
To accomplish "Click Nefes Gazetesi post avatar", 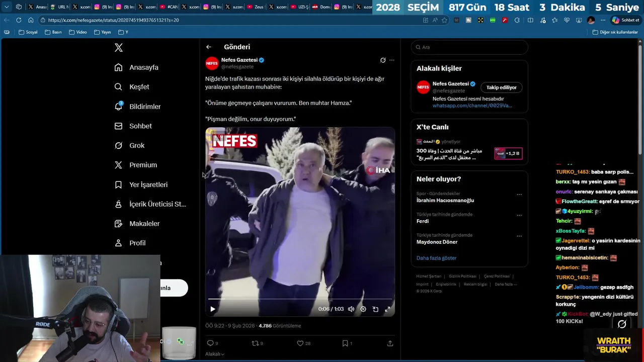I will tap(212, 63).
